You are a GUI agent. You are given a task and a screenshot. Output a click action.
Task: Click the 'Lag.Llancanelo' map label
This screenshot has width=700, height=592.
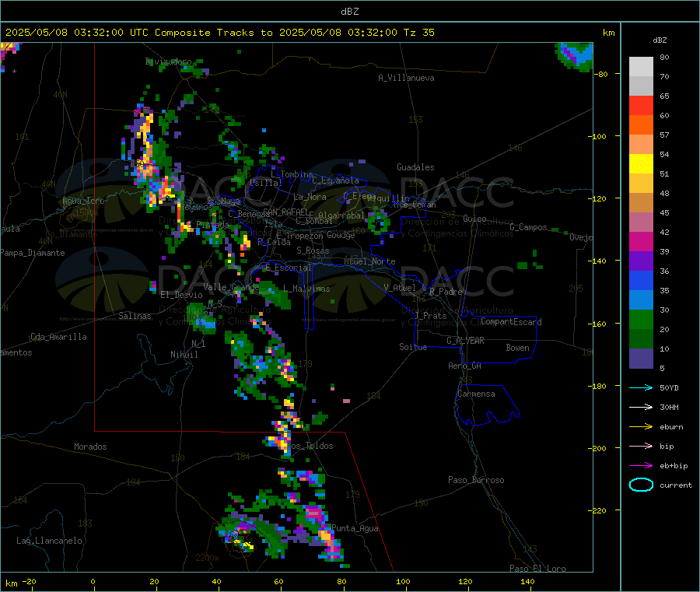49,541
